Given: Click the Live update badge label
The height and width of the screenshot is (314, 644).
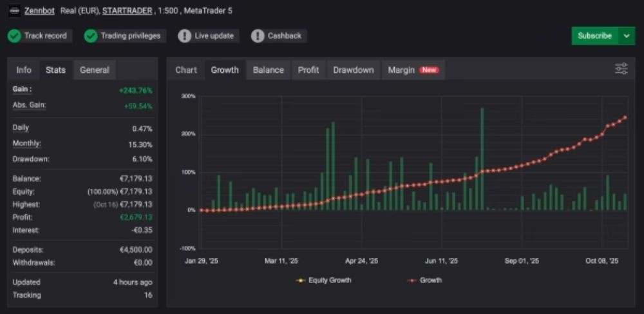Looking at the screenshot, I should (214, 35).
